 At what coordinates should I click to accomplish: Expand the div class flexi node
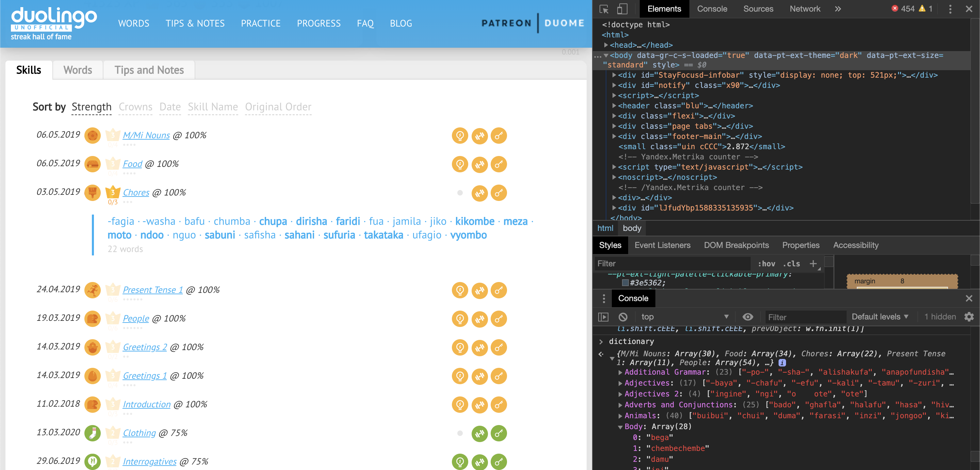pos(614,116)
